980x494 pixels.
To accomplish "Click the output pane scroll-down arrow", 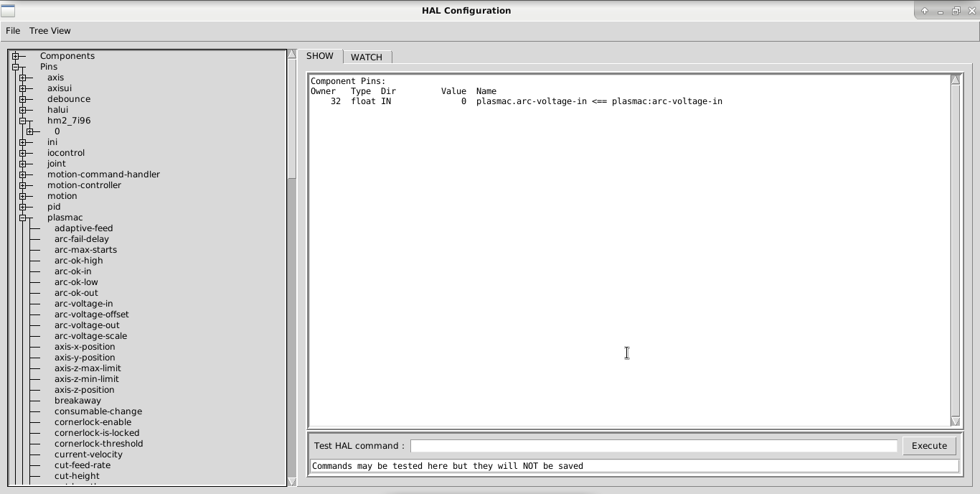I will (955, 421).
